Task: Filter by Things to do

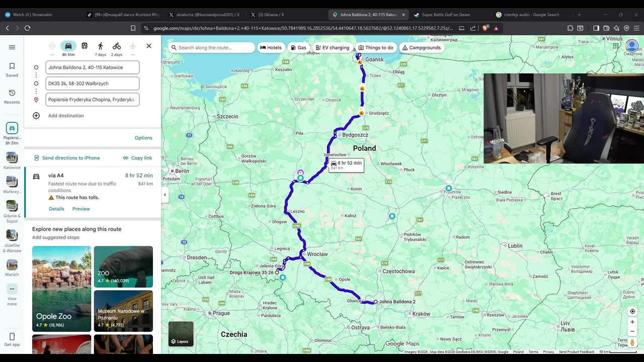Action: click(x=376, y=48)
